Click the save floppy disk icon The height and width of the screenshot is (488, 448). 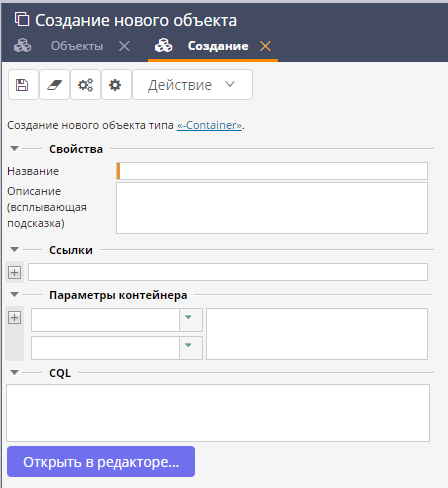[x=23, y=85]
